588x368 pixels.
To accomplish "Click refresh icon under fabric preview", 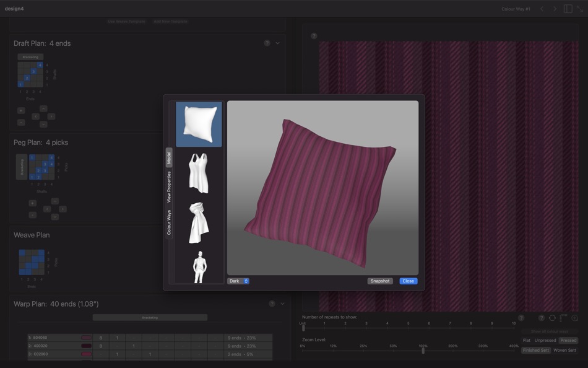I will (x=552, y=318).
